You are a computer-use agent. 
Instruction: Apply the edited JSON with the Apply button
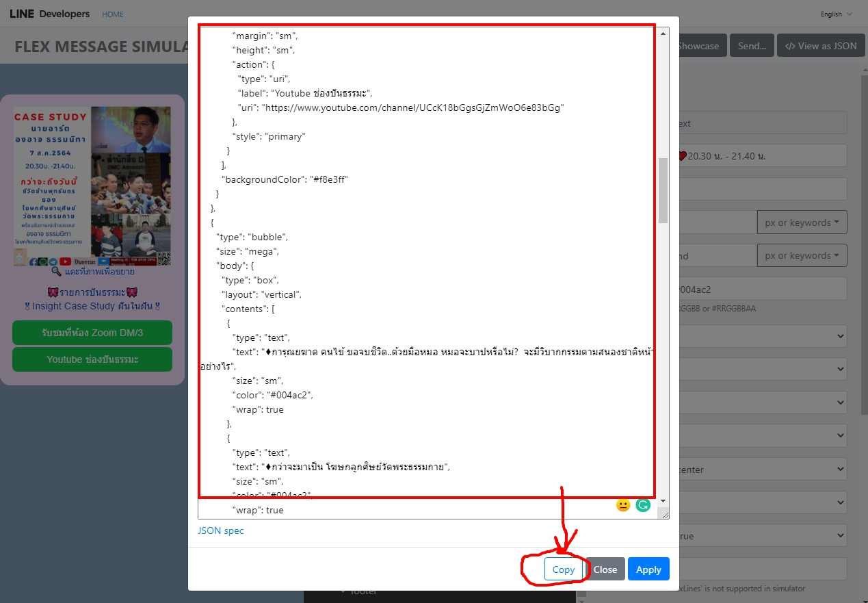point(648,569)
